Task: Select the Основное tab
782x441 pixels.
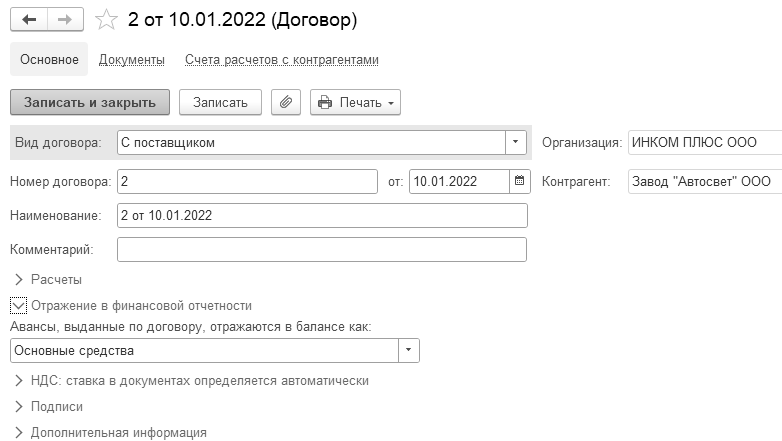Action: click(48, 60)
